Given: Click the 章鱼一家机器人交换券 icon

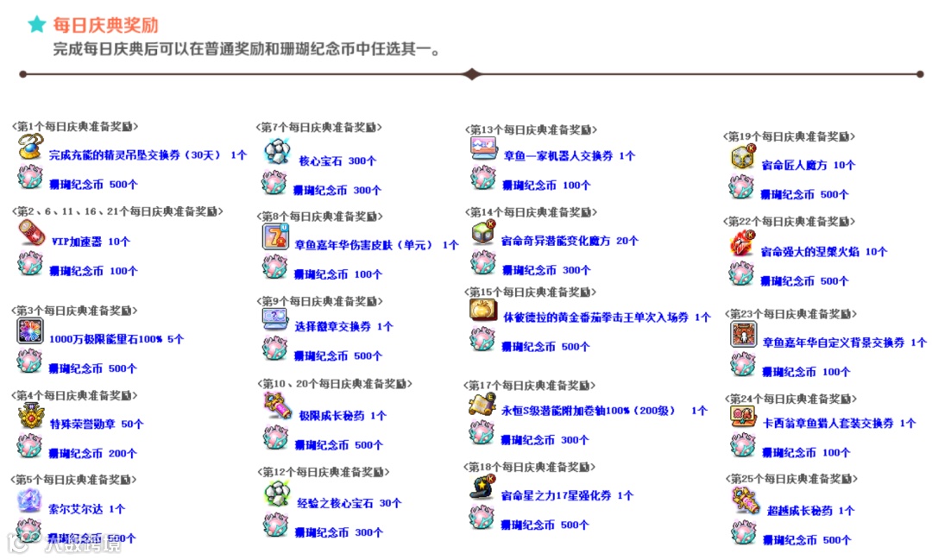Looking at the screenshot, I should click(483, 148).
